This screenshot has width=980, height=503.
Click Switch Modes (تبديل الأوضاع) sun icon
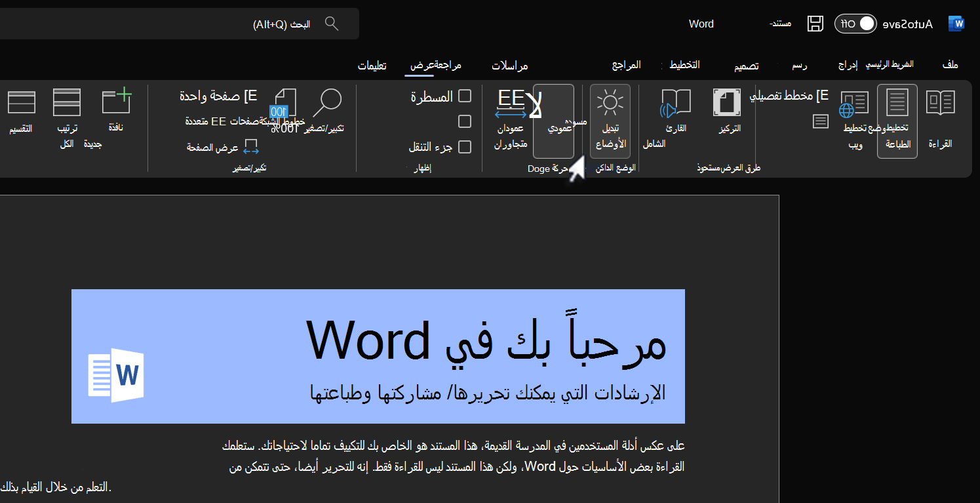click(610, 121)
